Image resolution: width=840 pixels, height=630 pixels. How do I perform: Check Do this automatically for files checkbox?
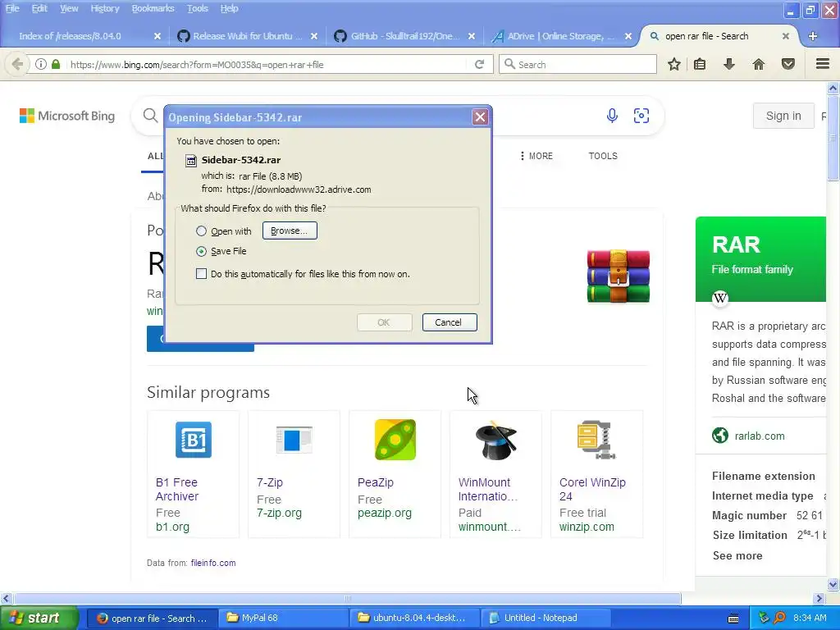coord(201,274)
